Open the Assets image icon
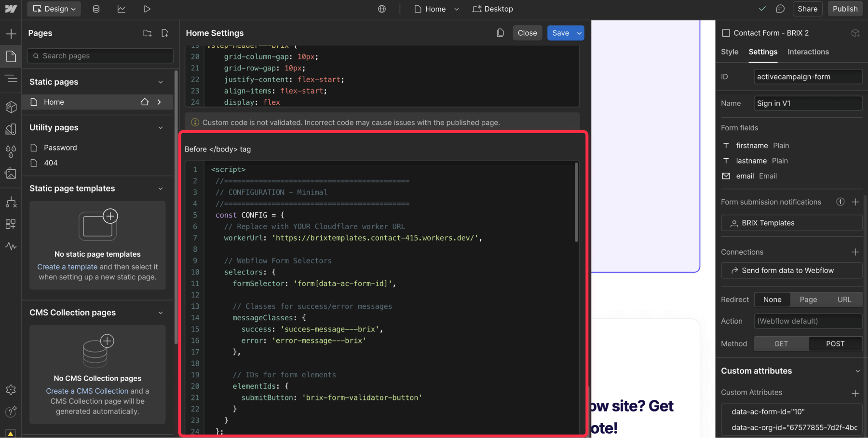 click(x=11, y=174)
